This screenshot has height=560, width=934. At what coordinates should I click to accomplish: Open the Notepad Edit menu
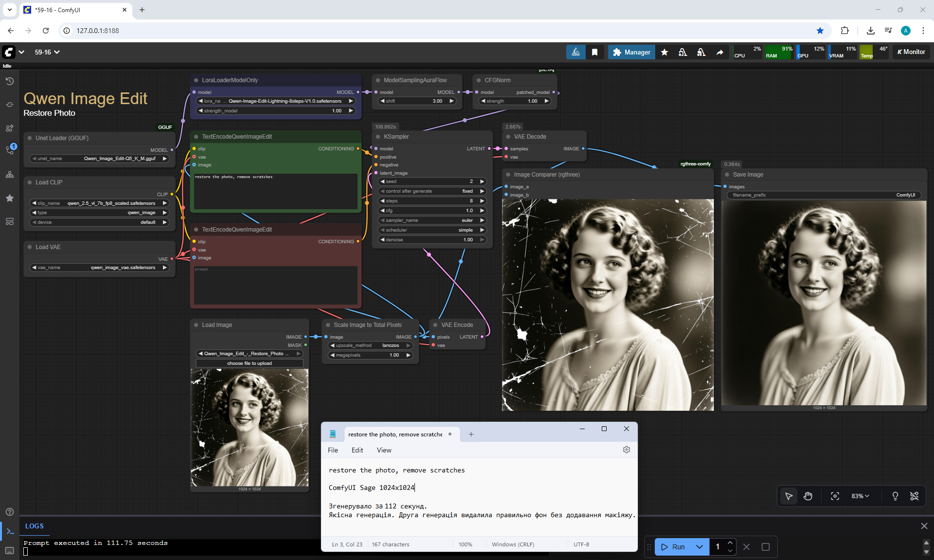pos(357,450)
